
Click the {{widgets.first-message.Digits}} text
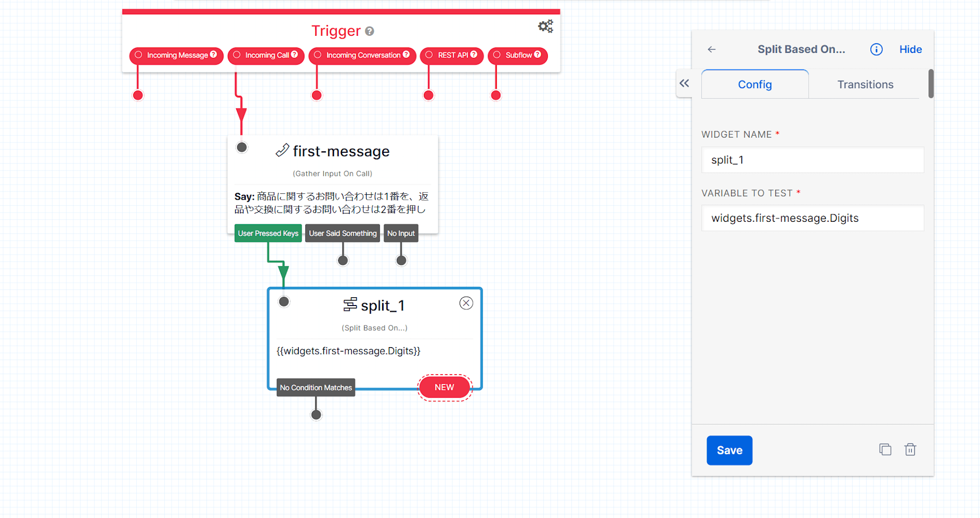(x=348, y=351)
